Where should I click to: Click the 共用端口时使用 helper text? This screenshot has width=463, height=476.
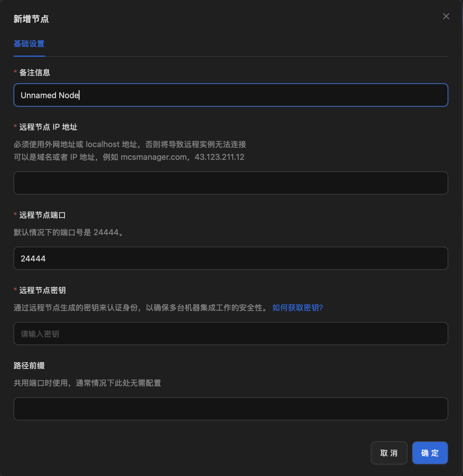[87, 383]
